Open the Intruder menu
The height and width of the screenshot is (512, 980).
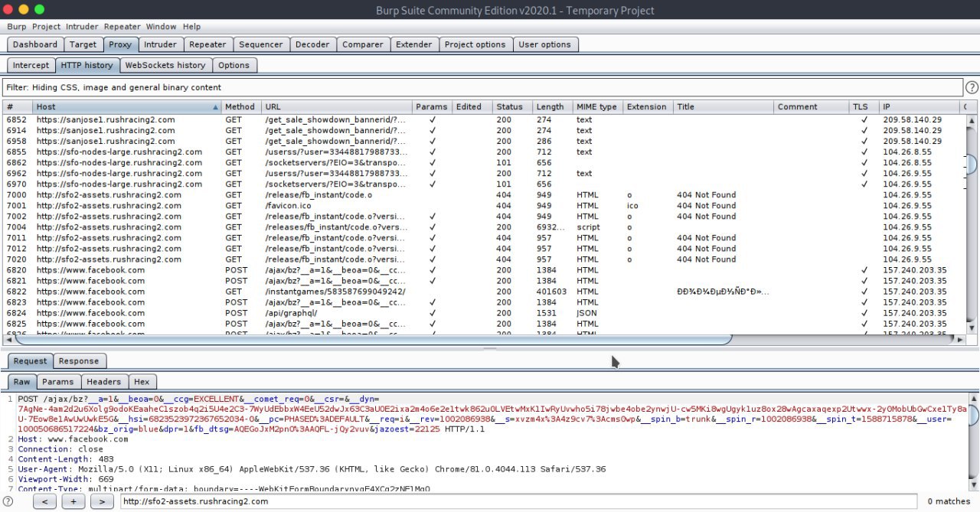pos(82,27)
